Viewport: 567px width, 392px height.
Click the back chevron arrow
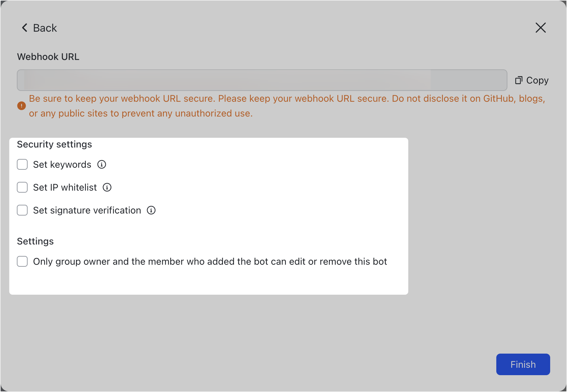click(x=24, y=28)
